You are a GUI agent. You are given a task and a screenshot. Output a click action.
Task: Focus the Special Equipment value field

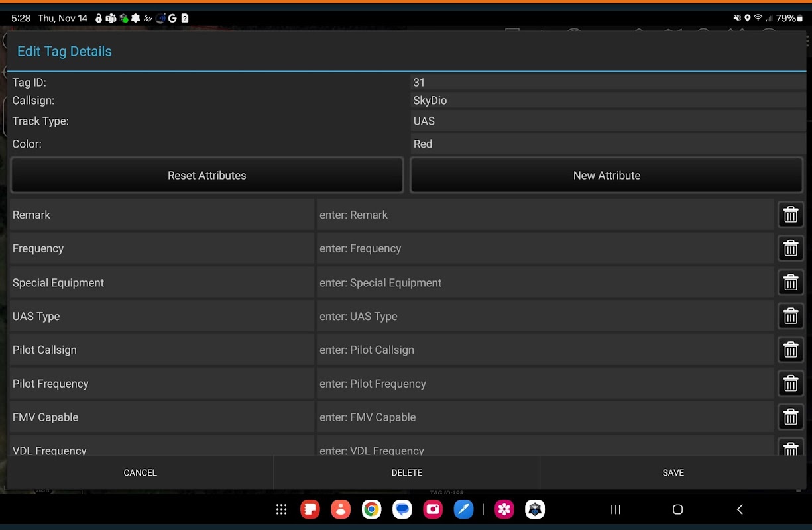point(546,282)
